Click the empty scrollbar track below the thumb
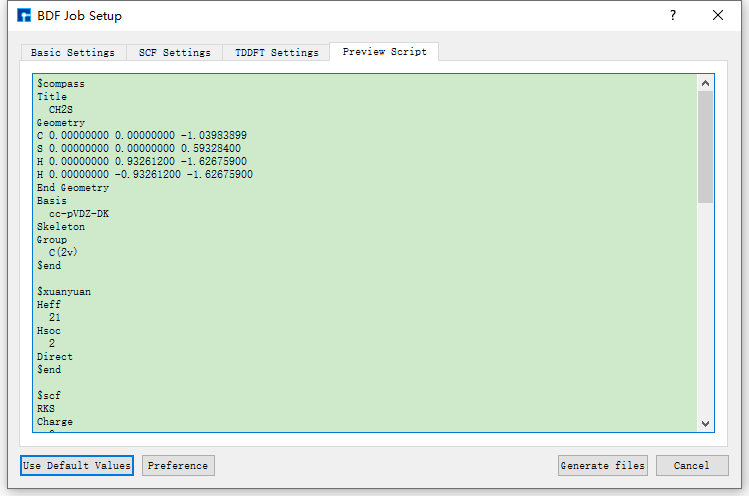749x496 pixels. (706, 310)
